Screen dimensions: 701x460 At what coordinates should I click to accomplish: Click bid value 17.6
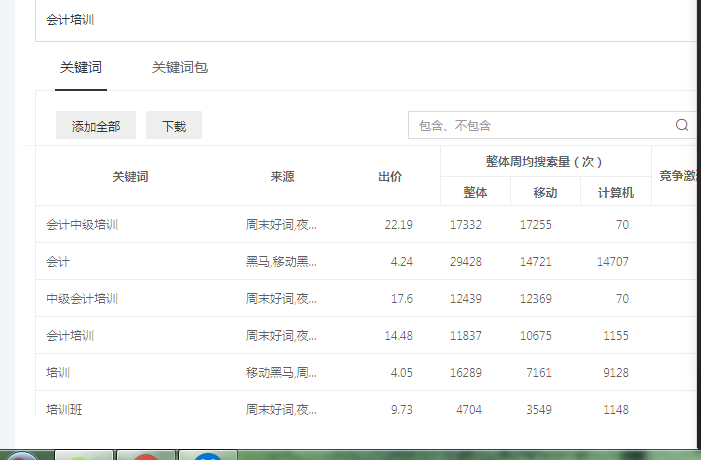coord(402,299)
